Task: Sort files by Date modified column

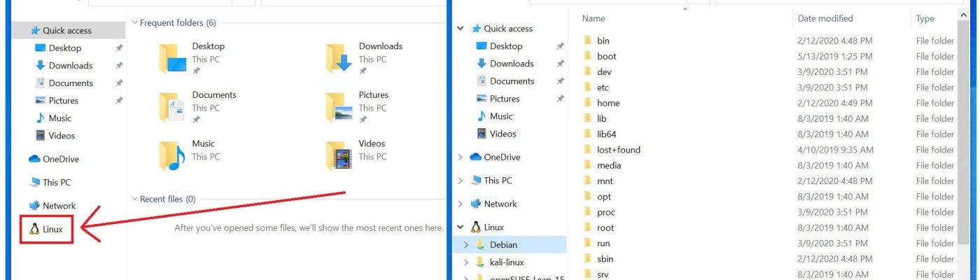Action: tap(825, 18)
